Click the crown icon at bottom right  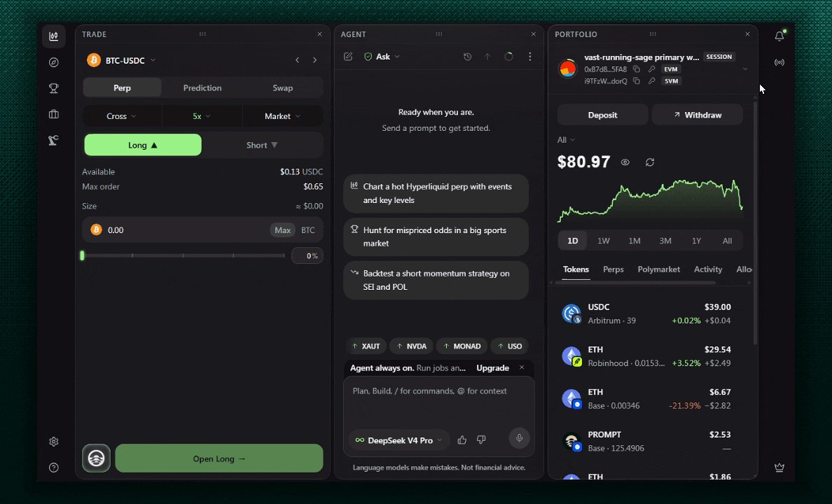point(779,468)
